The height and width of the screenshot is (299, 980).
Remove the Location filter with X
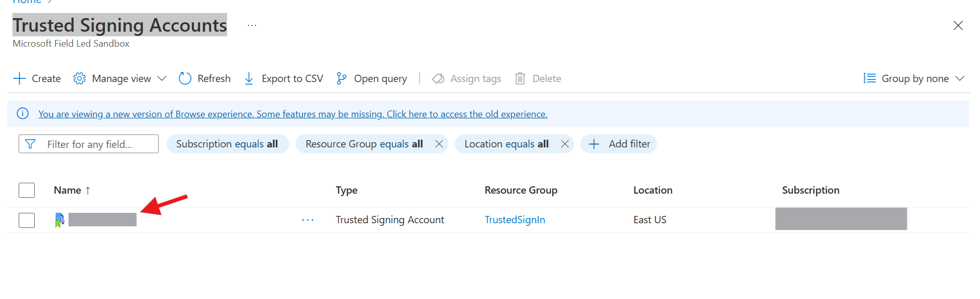pos(565,144)
